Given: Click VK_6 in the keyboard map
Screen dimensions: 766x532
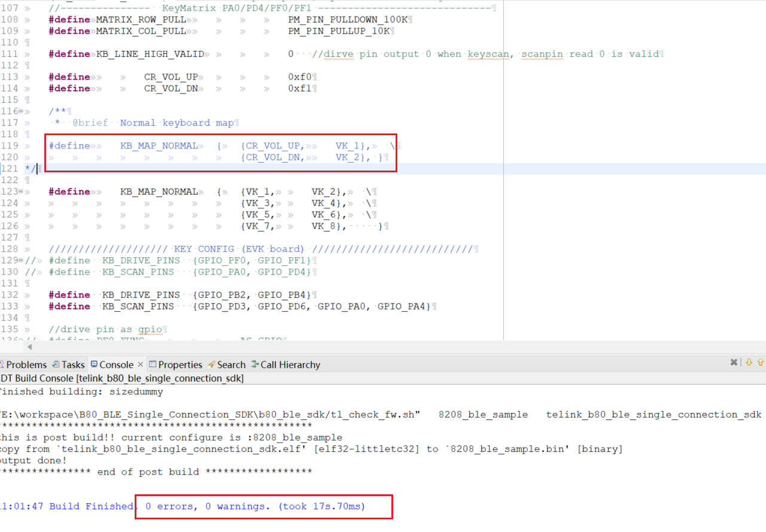Looking at the screenshot, I should click(324, 214).
